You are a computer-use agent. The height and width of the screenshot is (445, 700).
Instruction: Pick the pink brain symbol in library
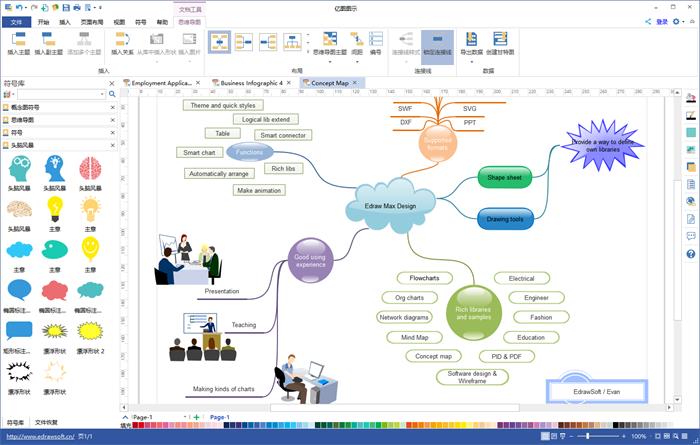(x=90, y=167)
